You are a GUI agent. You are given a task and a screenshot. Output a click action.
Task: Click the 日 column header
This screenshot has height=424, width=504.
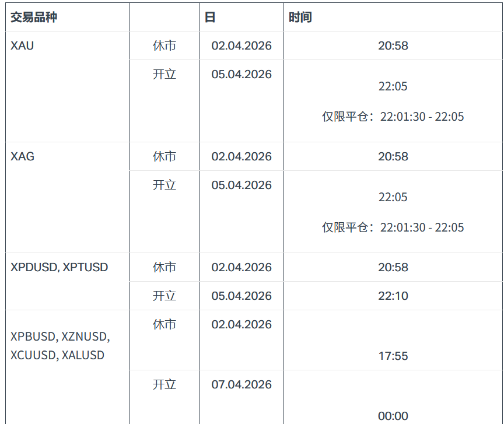point(210,17)
